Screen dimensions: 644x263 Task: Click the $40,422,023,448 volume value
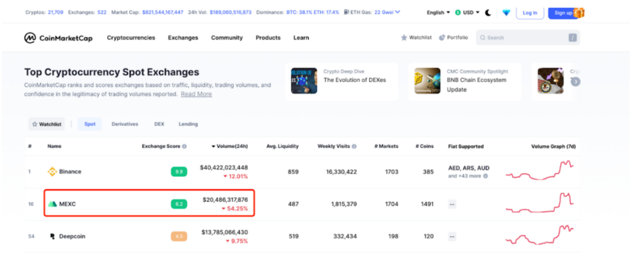click(224, 168)
